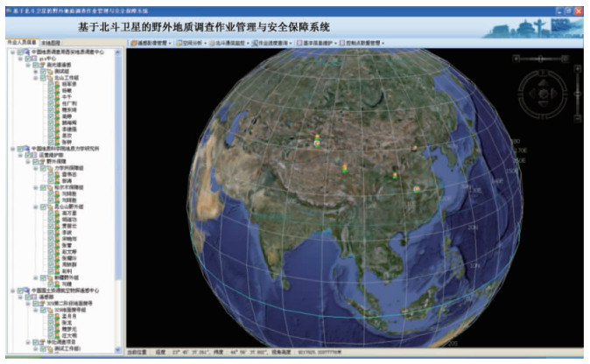590x364 pixels.
Task: Collapse the 中国地质调查局西安地质调查中心 tree node
Action: coord(13,52)
